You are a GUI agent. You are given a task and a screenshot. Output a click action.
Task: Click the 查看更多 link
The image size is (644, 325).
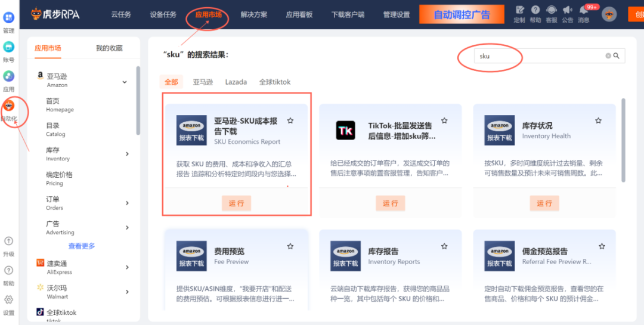point(82,246)
